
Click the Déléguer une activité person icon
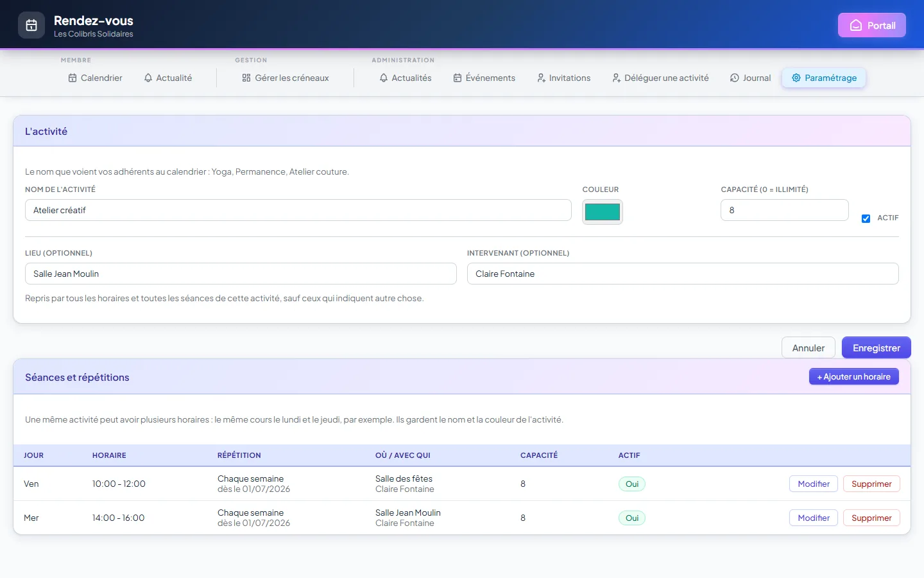point(616,78)
